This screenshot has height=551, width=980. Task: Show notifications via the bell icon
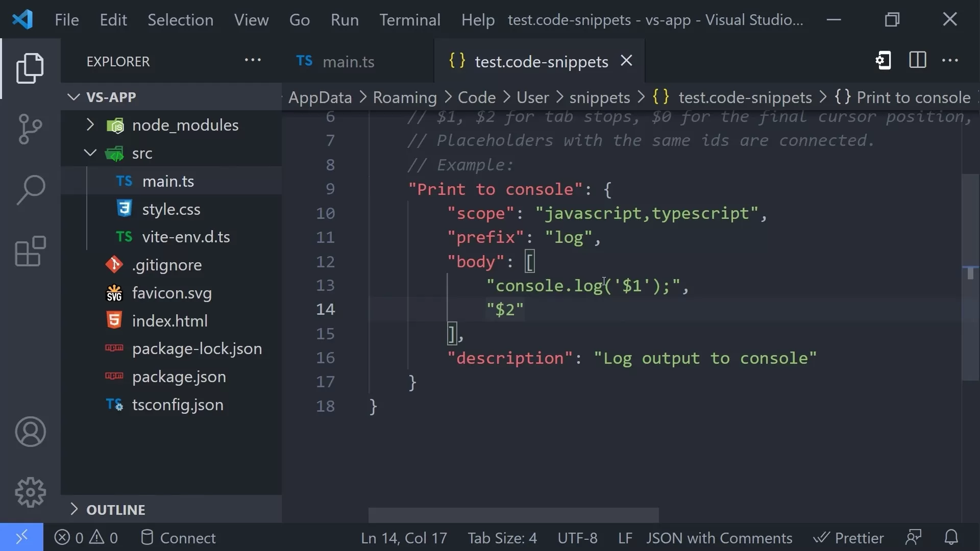coord(951,537)
